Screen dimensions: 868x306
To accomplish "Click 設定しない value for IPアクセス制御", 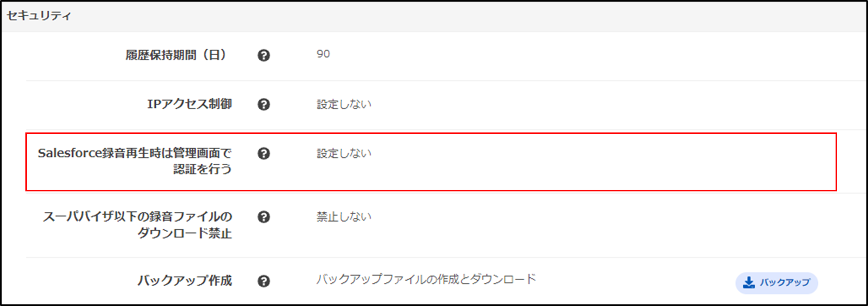I will click(x=344, y=104).
